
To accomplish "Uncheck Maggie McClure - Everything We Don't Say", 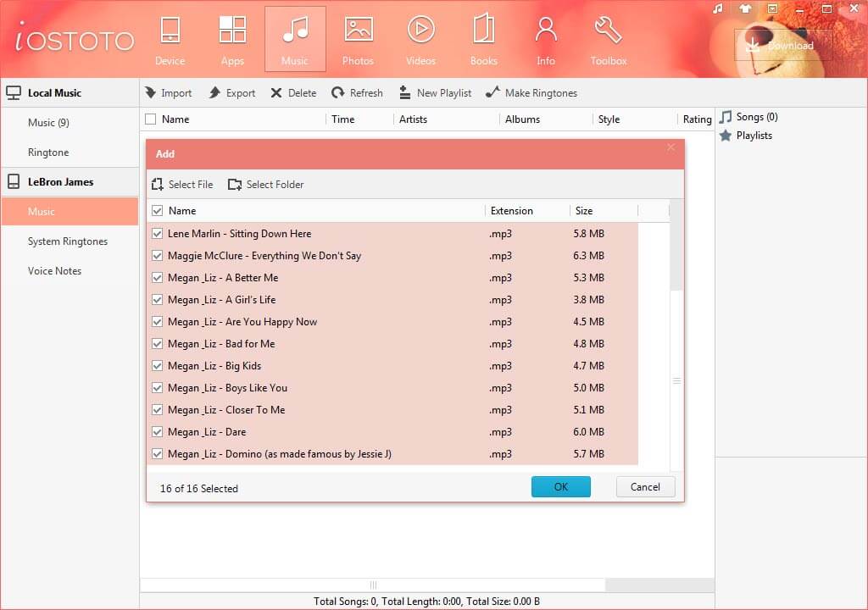I will pos(157,256).
